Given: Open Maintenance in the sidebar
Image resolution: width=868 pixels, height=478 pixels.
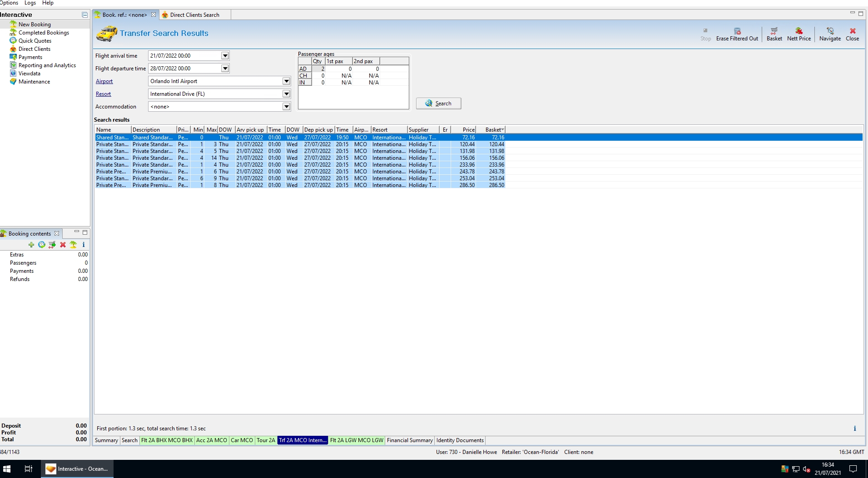Looking at the screenshot, I should 35,82.
